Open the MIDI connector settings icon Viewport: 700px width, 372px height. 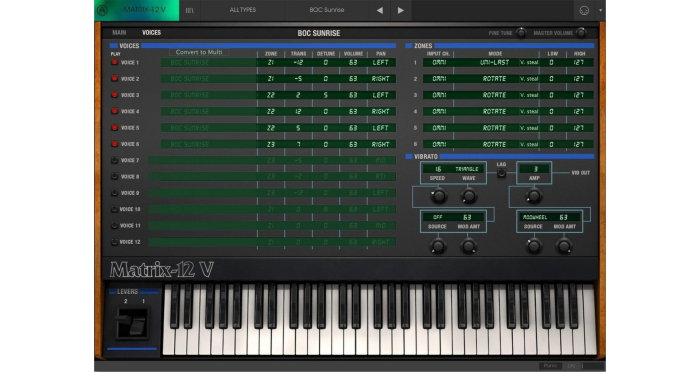click(x=584, y=10)
